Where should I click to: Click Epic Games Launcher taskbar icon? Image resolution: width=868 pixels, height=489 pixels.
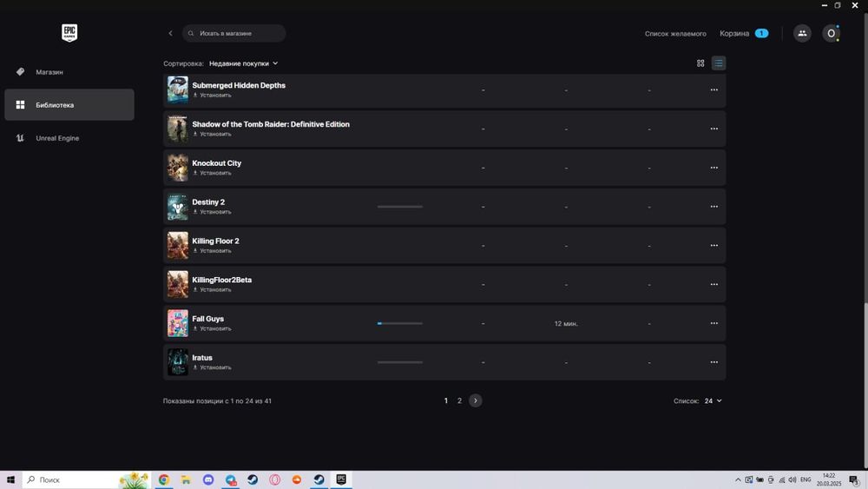click(341, 479)
